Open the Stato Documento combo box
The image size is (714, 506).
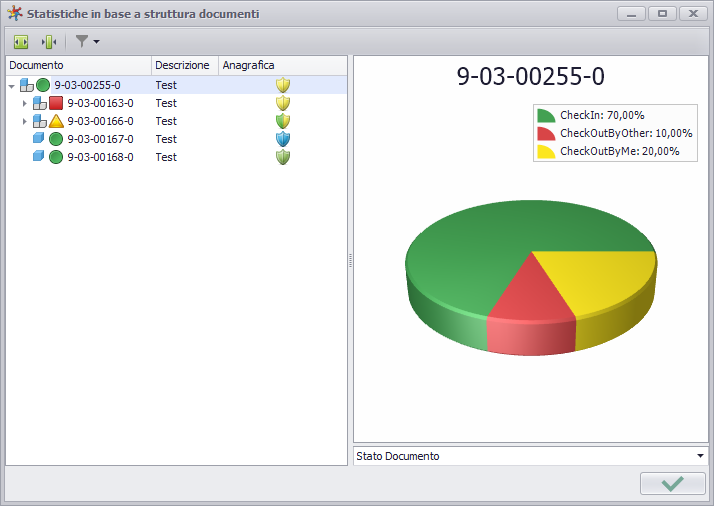point(530,456)
